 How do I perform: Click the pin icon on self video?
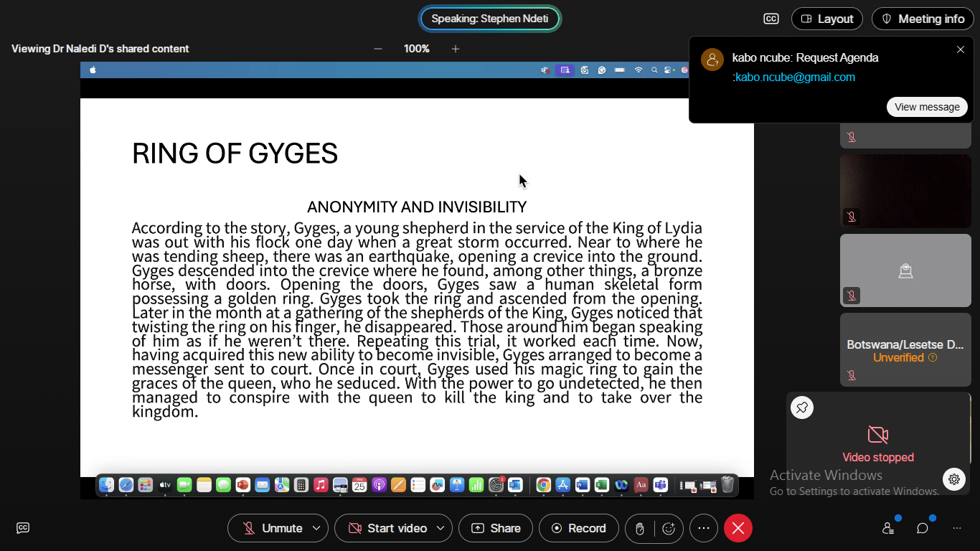click(802, 408)
